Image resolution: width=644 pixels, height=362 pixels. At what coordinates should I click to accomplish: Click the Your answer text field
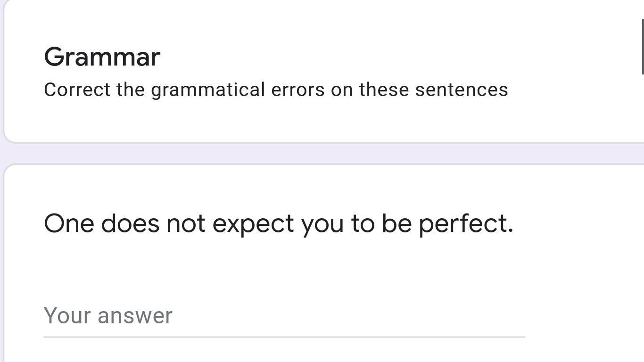283,316
